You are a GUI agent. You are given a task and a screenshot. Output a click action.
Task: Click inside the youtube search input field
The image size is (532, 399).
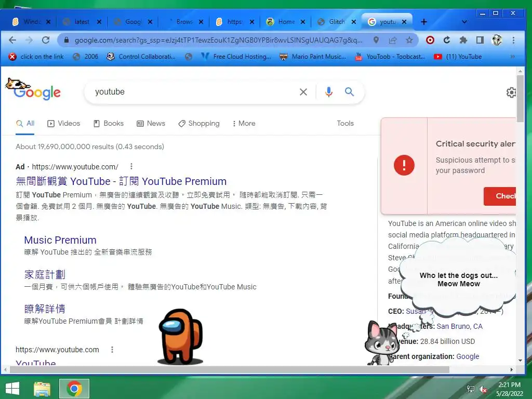(193, 92)
